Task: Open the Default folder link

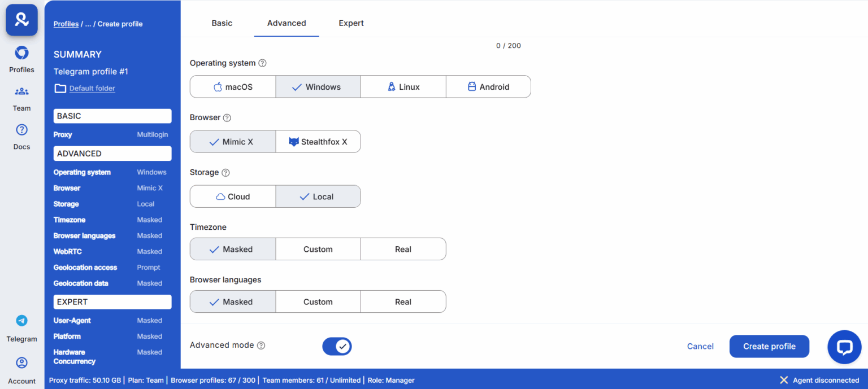Action: (x=92, y=88)
